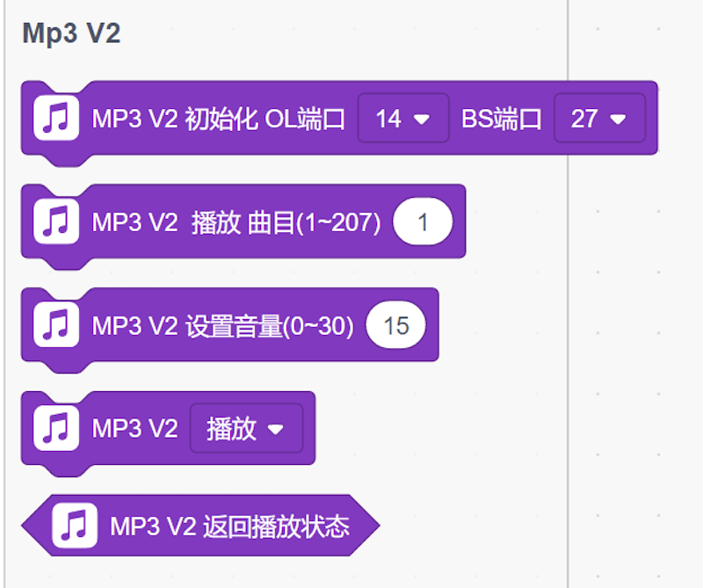This screenshot has height=588, width=703.
Task: Select the MP3 V2 设置音量(0~30) block
Action: 230,326
